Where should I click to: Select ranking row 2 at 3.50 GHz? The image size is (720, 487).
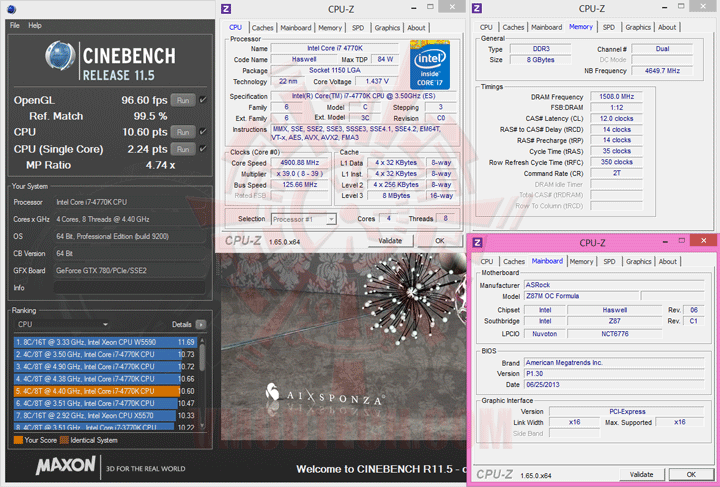click(x=106, y=354)
